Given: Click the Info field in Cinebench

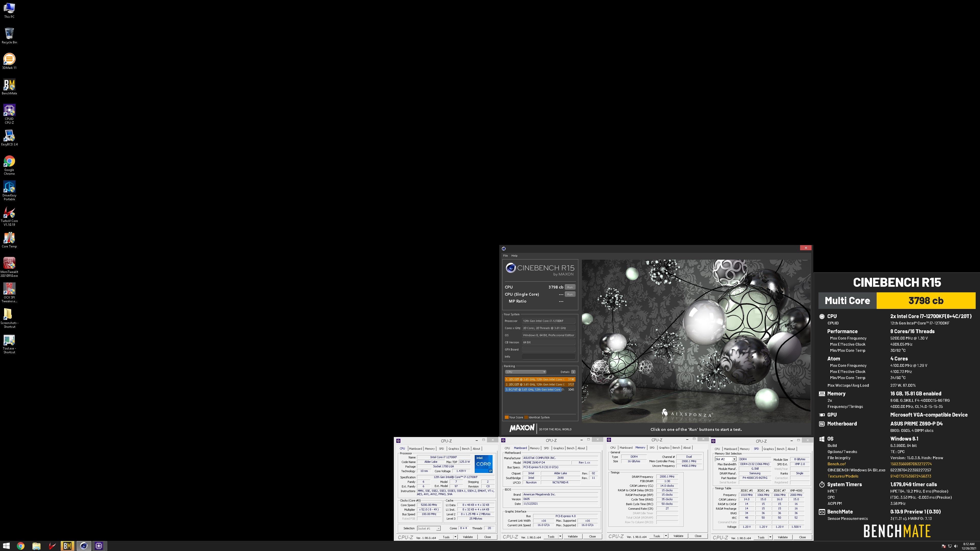Looking at the screenshot, I should tap(549, 357).
